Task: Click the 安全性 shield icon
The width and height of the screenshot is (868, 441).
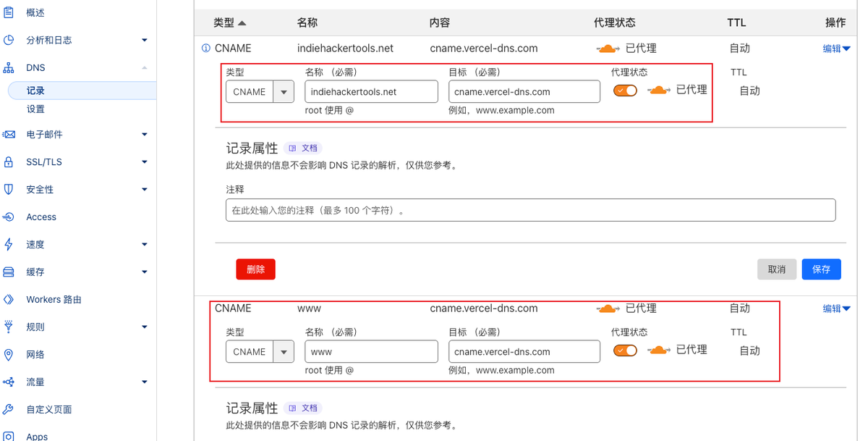Action: click(x=9, y=189)
